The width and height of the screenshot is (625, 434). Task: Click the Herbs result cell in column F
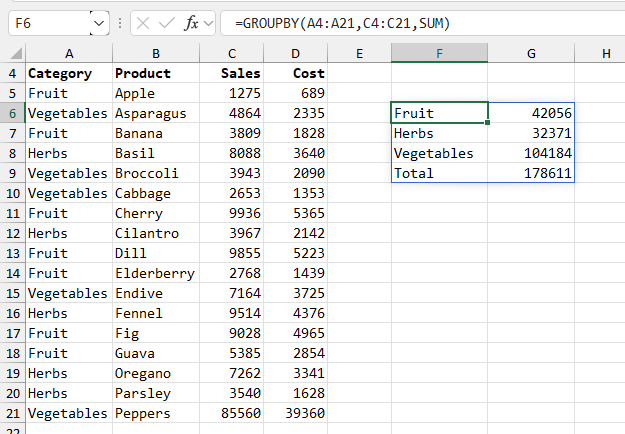pos(439,133)
